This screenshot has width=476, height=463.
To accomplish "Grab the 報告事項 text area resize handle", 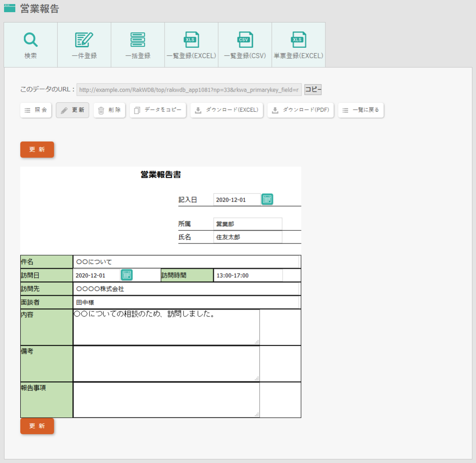I will click(257, 414).
